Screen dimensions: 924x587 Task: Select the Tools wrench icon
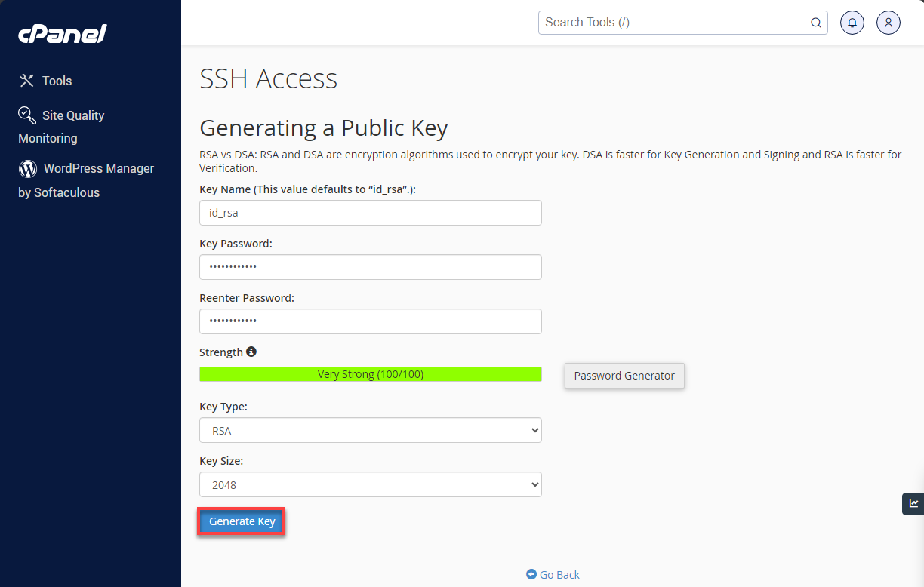(x=26, y=80)
